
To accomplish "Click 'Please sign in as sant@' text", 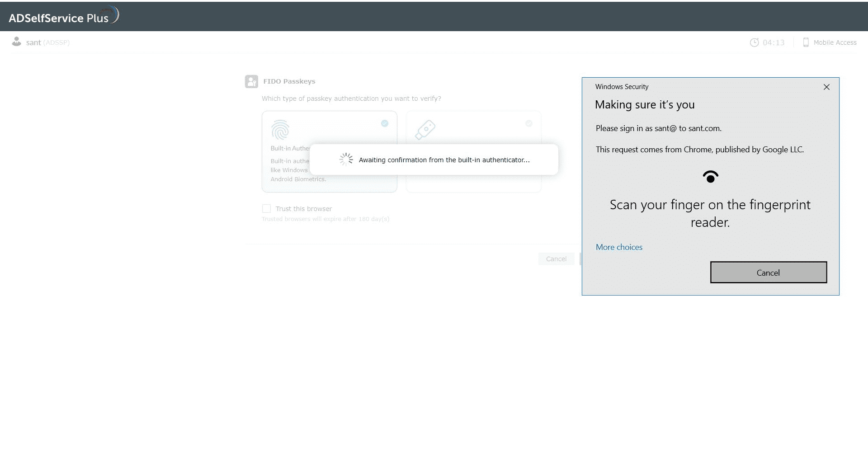I will click(x=659, y=128).
